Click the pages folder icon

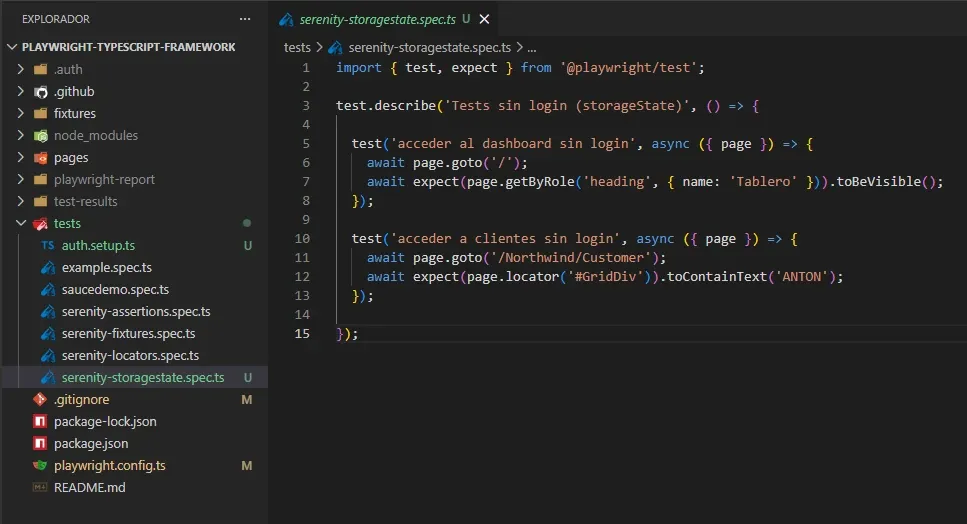tap(41, 158)
